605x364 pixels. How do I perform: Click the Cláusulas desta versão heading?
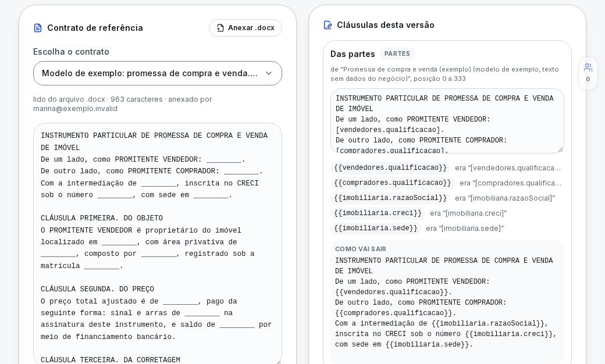[386, 25]
